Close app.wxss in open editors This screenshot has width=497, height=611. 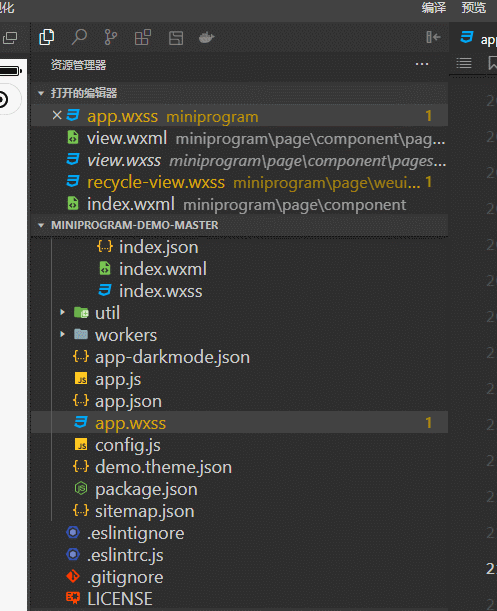coord(57,115)
